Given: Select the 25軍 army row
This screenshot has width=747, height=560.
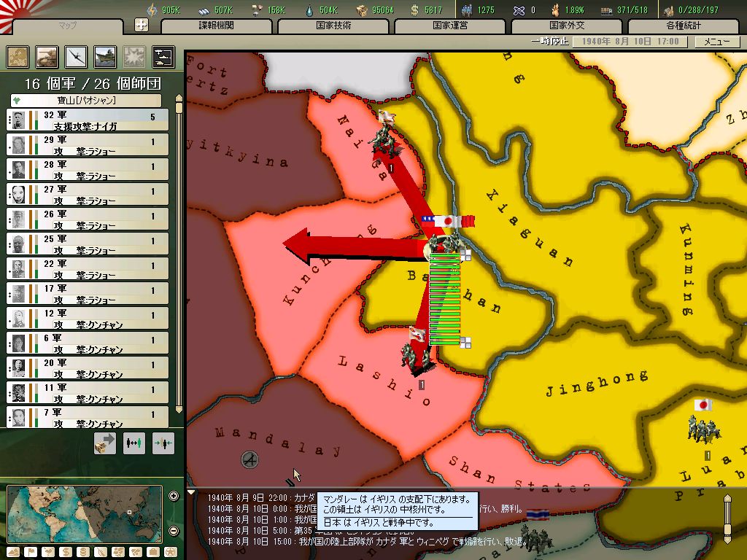Looking at the screenshot, I should click(x=88, y=244).
